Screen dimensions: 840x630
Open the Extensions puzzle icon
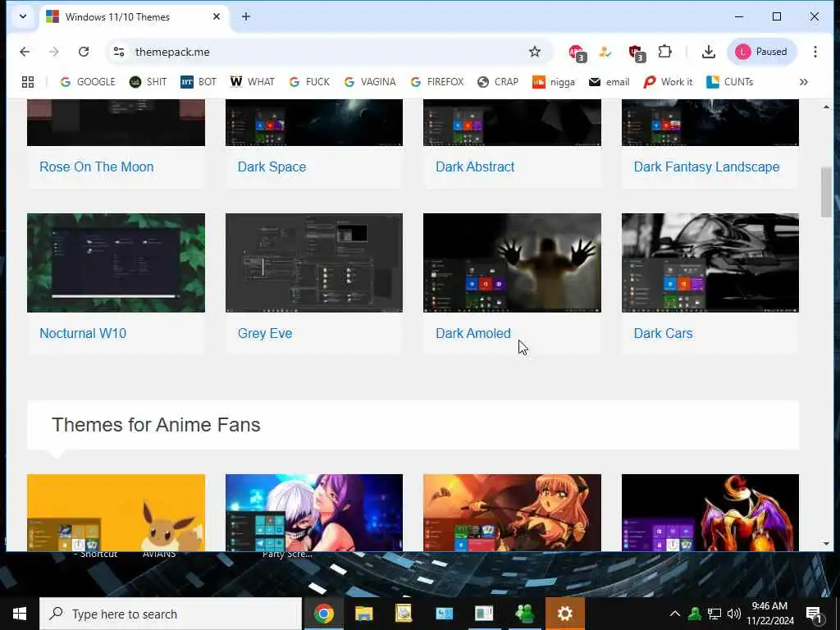(664, 52)
